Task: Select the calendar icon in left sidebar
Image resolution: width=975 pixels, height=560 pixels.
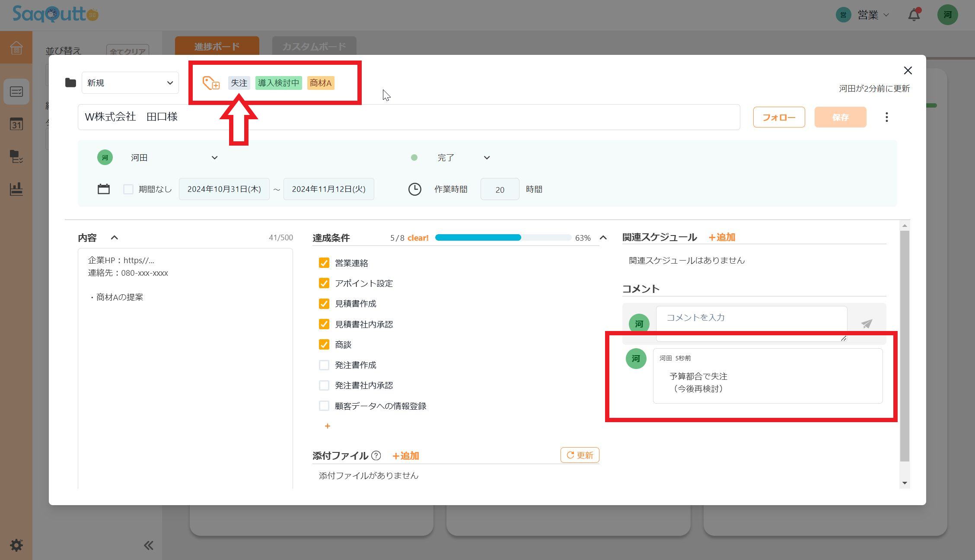Action: coord(16,124)
